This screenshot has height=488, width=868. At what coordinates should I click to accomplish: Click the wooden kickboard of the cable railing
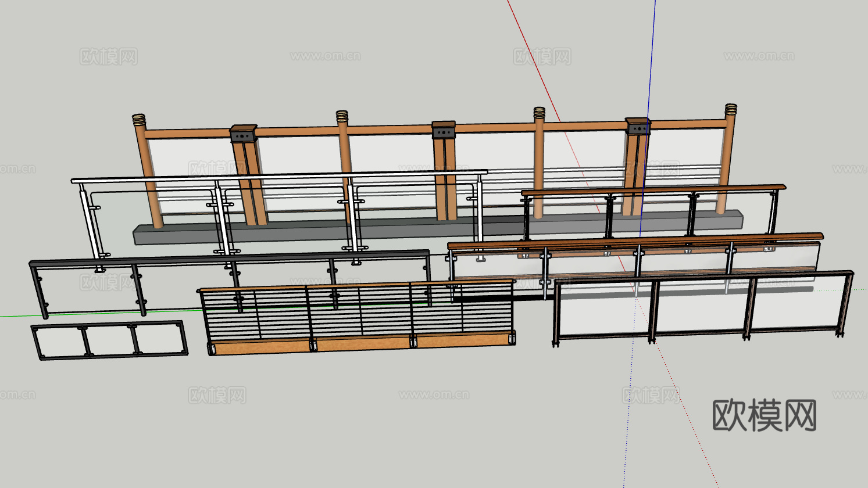pyautogui.click(x=360, y=345)
